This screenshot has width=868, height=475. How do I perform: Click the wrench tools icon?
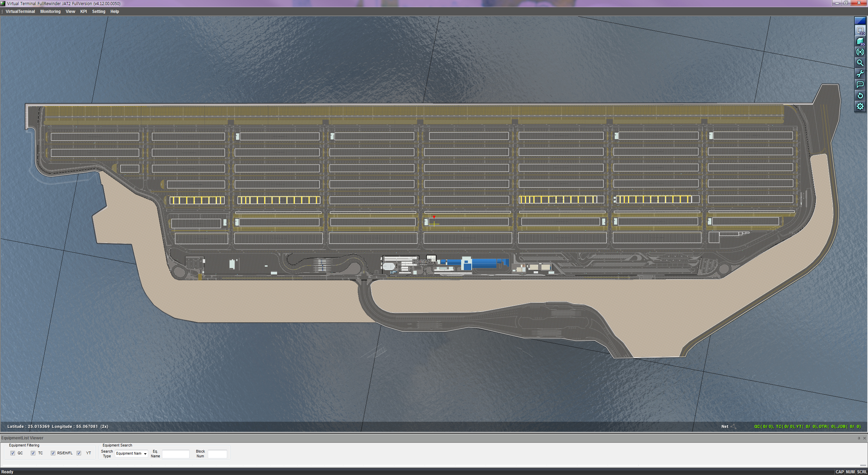tap(860, 74)
